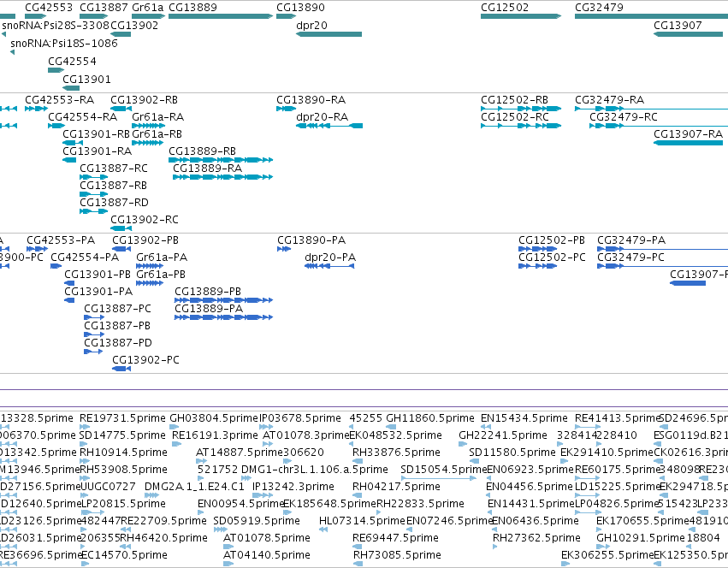The image size is (728, 568).
Task: Select protein feature CG13889-PB
Action: (224, 300)
